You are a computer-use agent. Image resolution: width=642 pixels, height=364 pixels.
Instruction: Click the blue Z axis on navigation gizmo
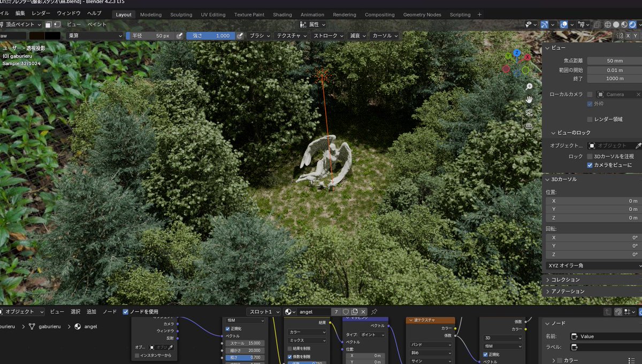coord(517,53)
